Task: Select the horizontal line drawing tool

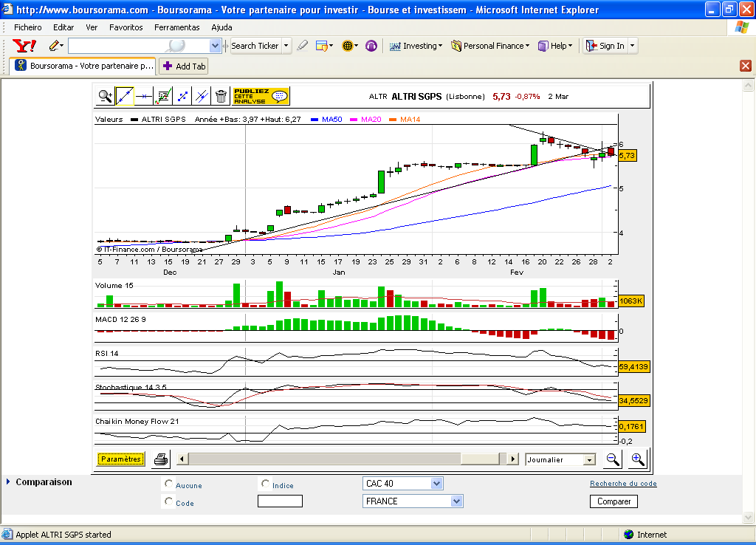Action: pos(144,96)
